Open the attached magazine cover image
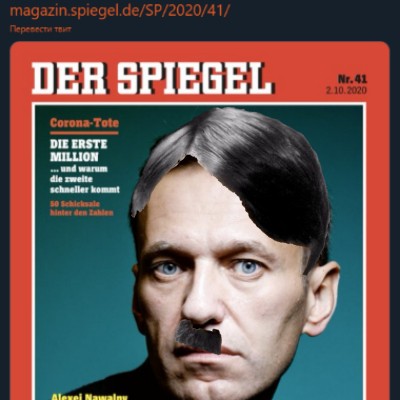400x400 pixels. [200, 221]
